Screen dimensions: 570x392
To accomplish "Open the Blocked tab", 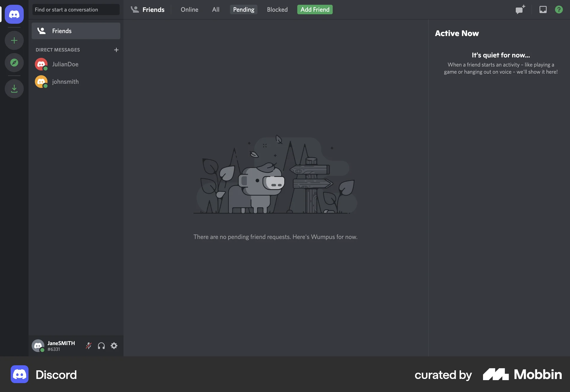I will [x=277, y=10].
